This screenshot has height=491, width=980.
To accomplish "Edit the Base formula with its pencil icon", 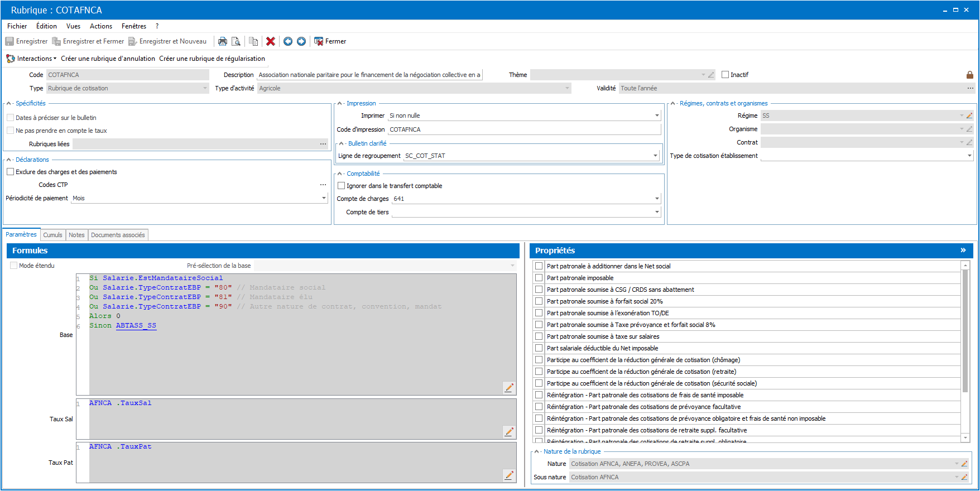I will tap(509, 388).
